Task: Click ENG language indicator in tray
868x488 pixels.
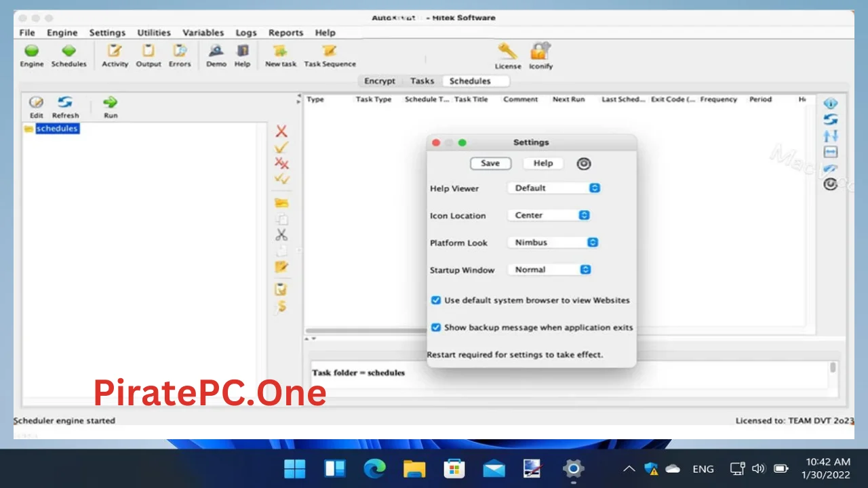Action: click(703, 469)
